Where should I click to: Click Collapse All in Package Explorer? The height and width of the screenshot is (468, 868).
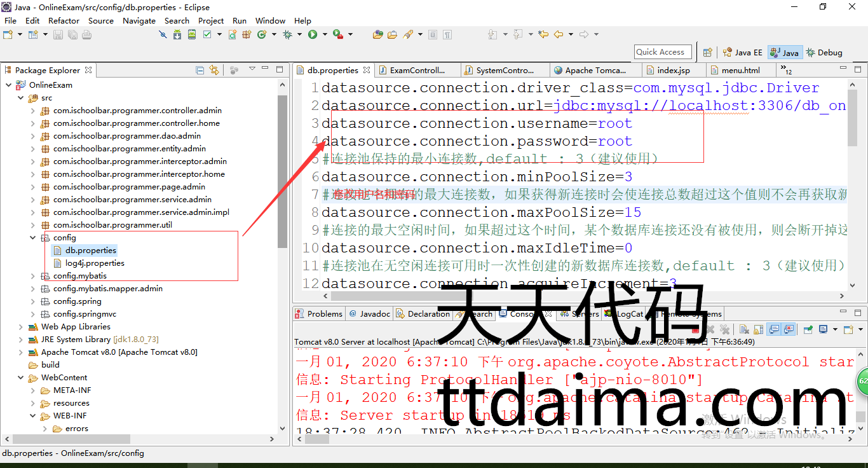click(200, 70)
